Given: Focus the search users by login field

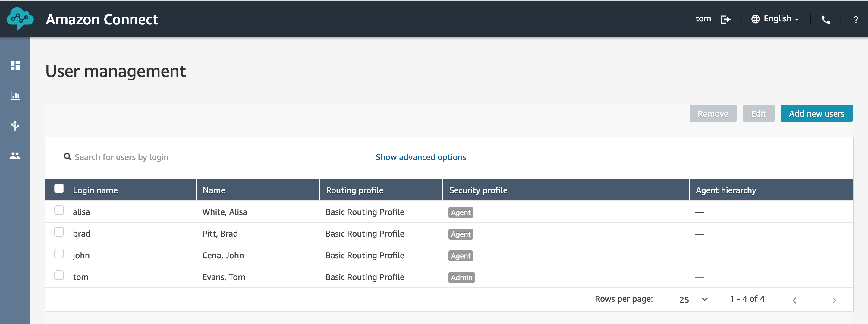Looking at the screenshot, I should pos(198,157).
